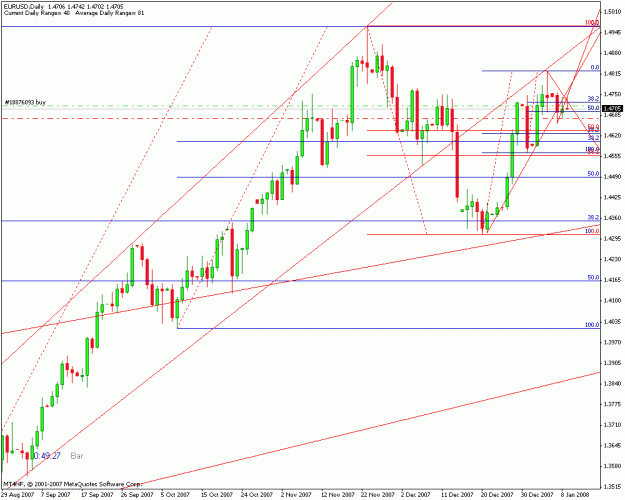This screenshot has width=625, height=500.
Task: Click the 1.5010 price axis label
Action: click(x=612, y=12)
